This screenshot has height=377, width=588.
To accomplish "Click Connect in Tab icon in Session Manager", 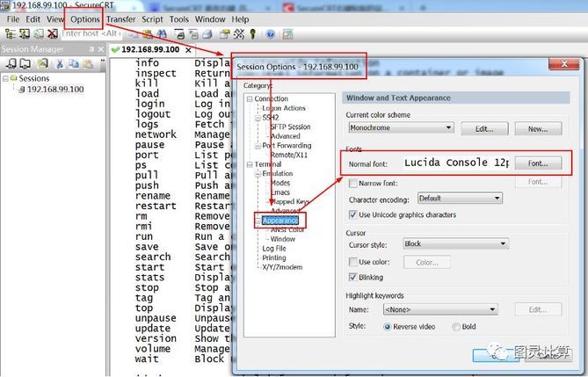I will [x=25, y=64].
